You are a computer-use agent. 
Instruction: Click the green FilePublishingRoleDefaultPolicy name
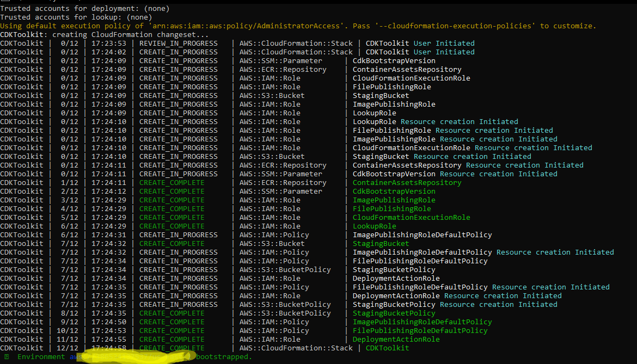point(420,331)
